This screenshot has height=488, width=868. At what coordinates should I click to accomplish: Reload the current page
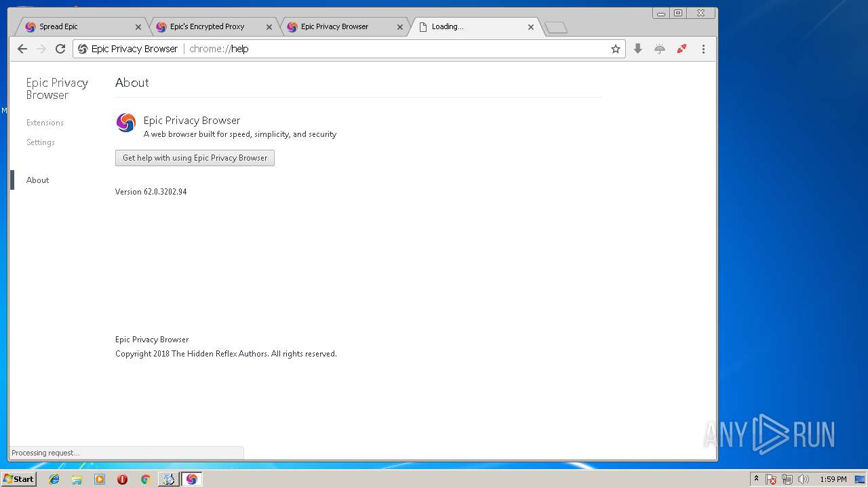click(60, 49)
